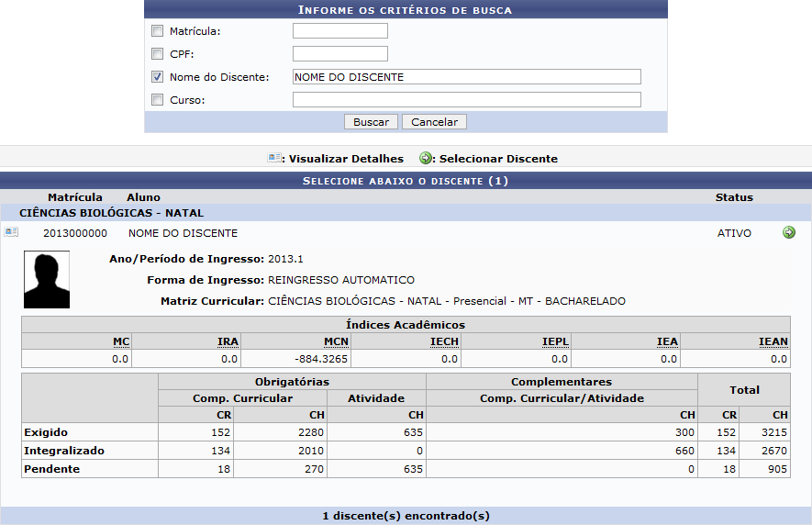Open the student's silhouette photo
Viewport: 812px width, 525px height.
[47, 280]
